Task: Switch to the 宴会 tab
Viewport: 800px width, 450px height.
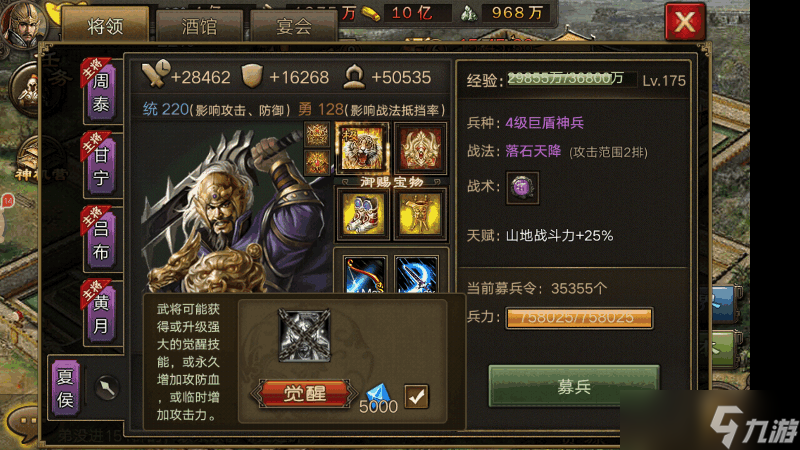Action: (x=294, y=27)
